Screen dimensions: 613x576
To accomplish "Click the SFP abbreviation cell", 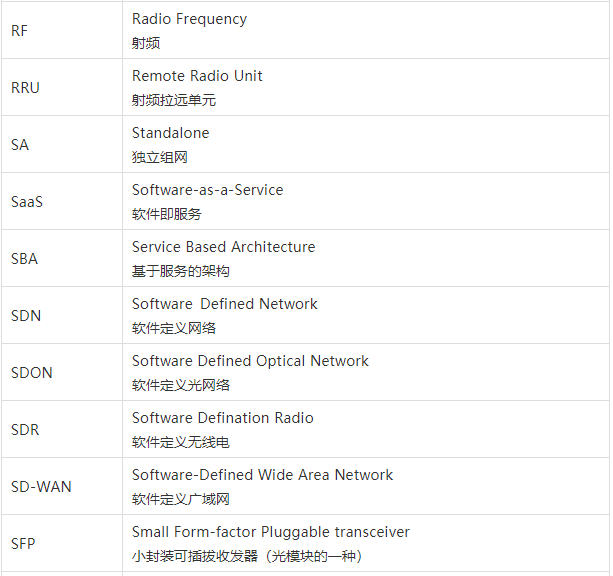I will click(23, 544).
